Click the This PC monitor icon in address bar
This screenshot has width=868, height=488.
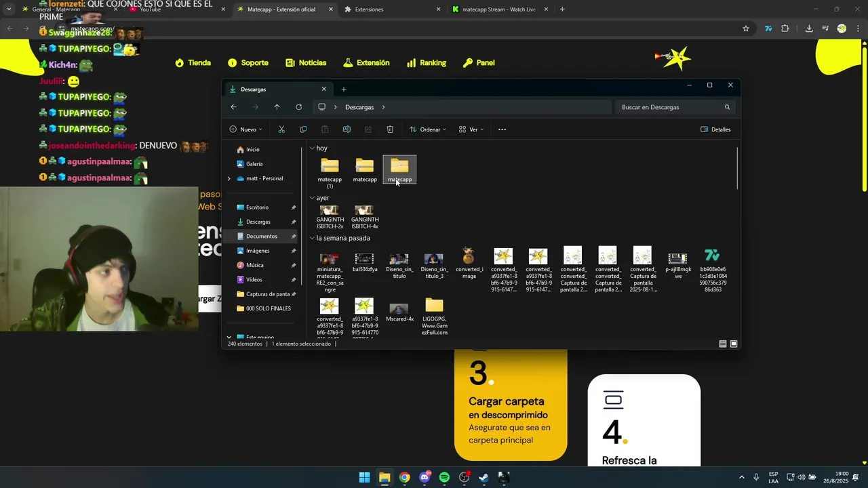322,107
